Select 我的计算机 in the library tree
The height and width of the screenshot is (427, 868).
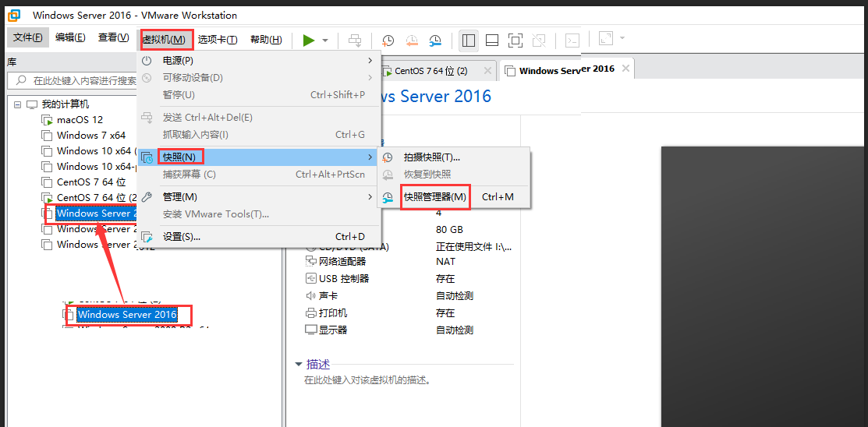click(66, 104)
